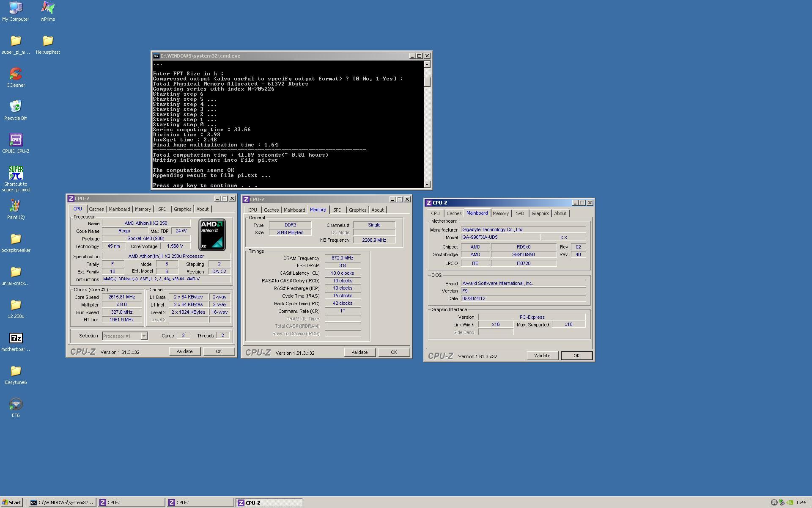Viewport: 812px width, 508px height.
Task: Open Caches tab in the CPU window
Action: coord(96,209)
